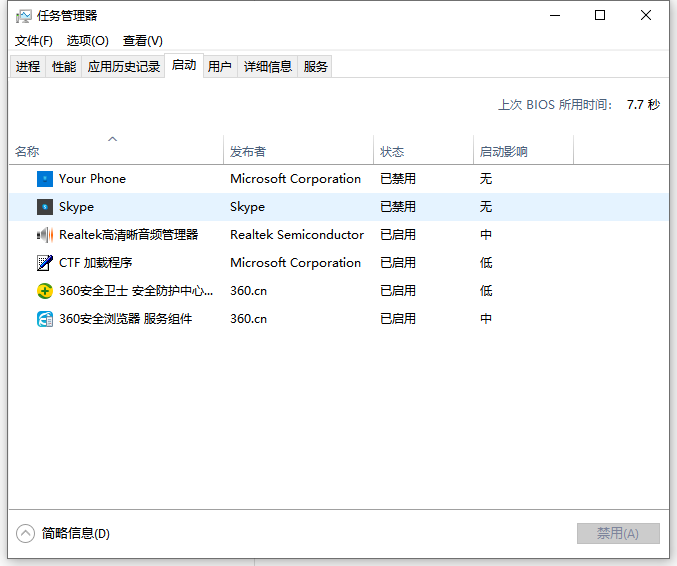The height and width of the screenshot is (566, 677).
Task: Click the 7.7 秒 BIOS time value
Action: tap(643, 105)
